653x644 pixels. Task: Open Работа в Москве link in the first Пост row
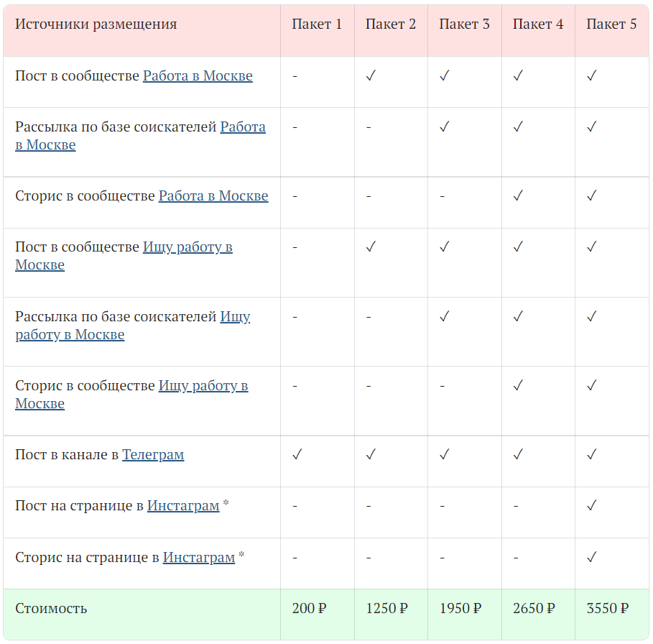[198, 75]
